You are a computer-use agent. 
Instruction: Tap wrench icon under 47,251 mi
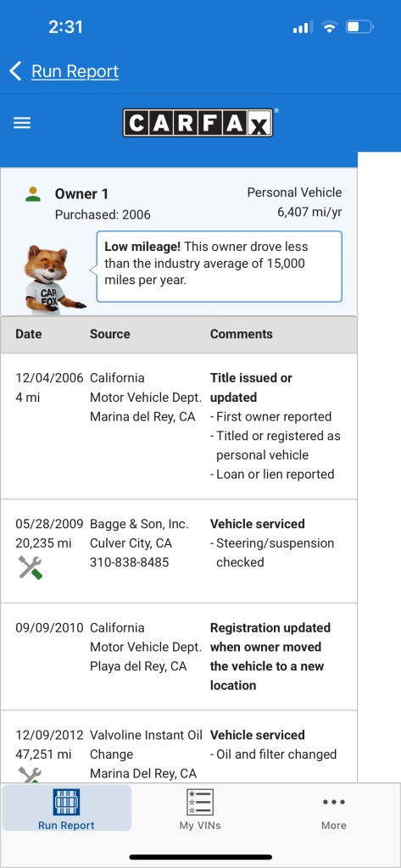coord(30,774)
